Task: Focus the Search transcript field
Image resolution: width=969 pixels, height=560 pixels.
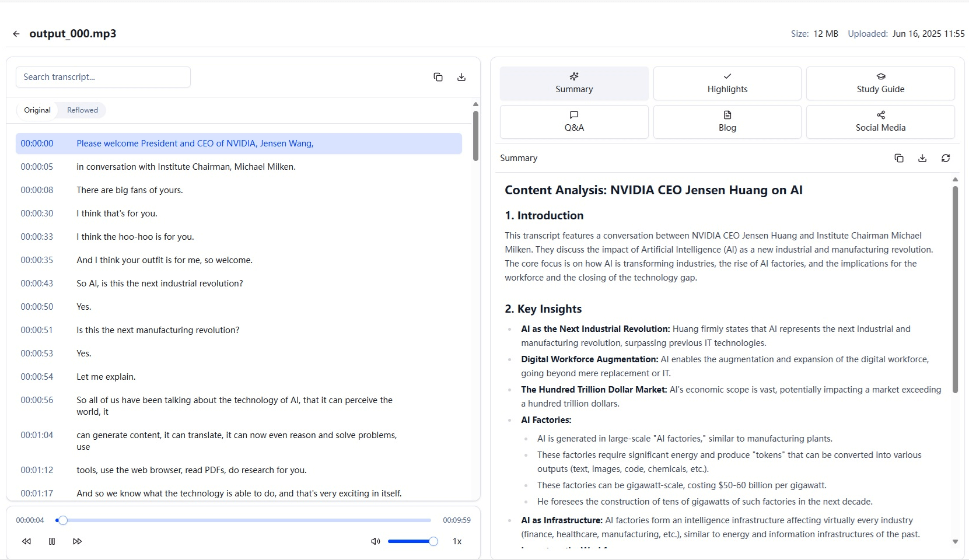Action: 103,77
